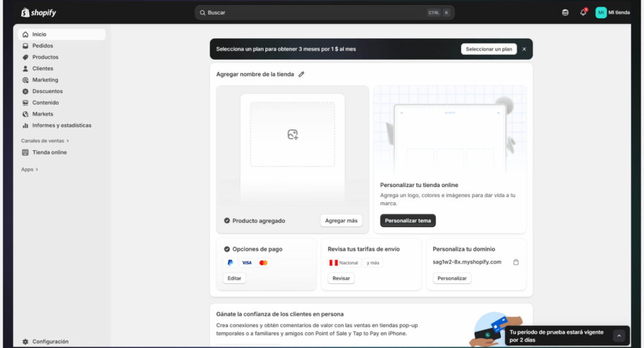Open Productos in the sidebar menu
The image size is (644, 348).
[x=45, y=57]
